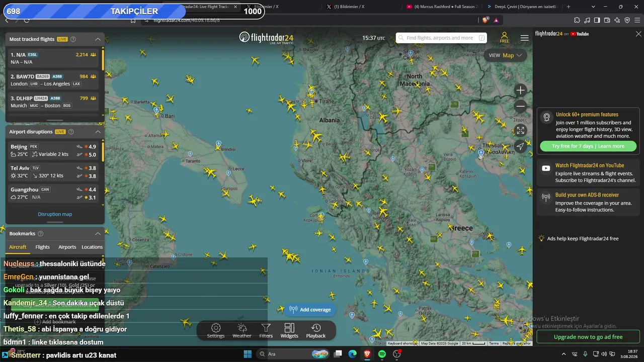Open Brave Shields icon in address bar
644x362 pixels.
coord(485,20)
